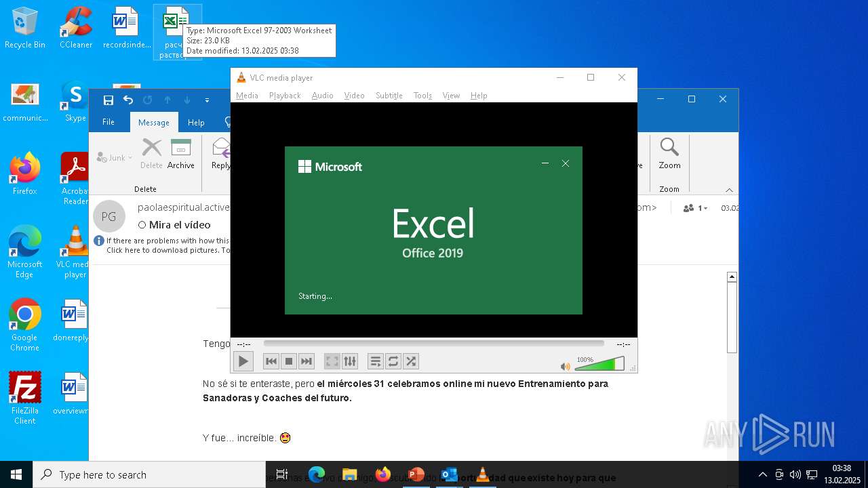The width and height of the screenshot is (868, 488).
Task: Open VLC Subtitle menu
Action: [x=389, y=96]
